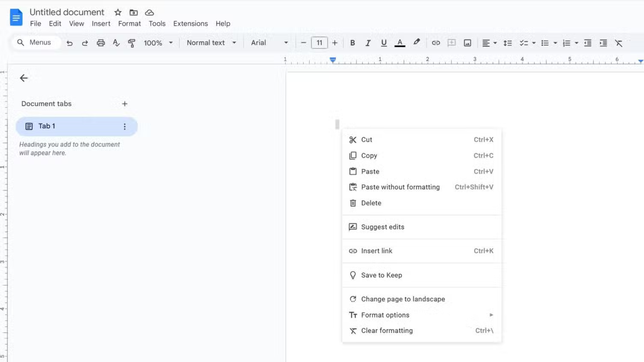Click the insert image icon
The width and height of the screenshot is (644, 362).
[467, 43]
